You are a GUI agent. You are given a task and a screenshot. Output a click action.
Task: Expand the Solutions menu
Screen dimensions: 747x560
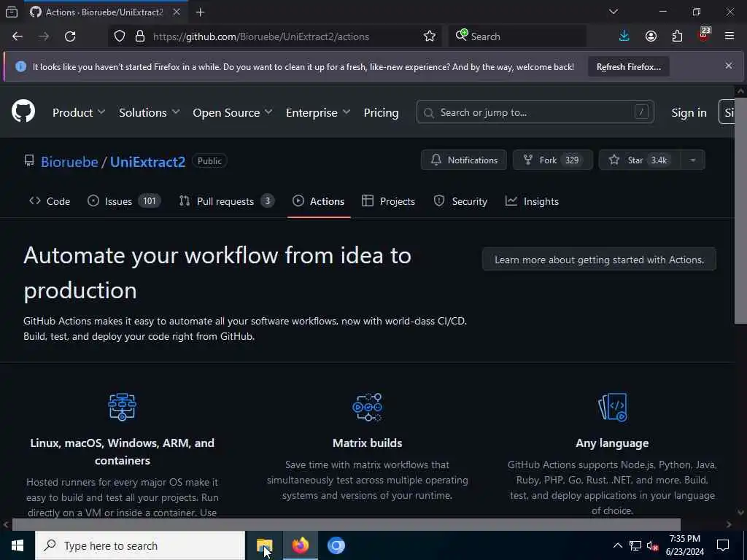click(x=149, y=112)
